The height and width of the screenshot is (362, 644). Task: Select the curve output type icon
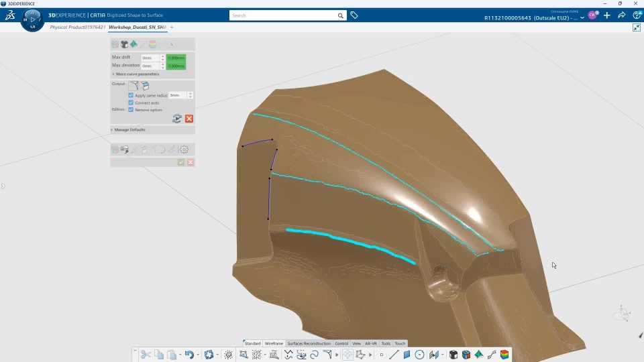pos(134,85)
